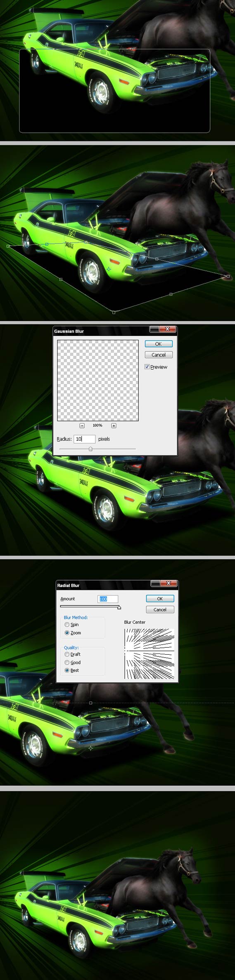Toggle the Preview checkbox in Gaussian Blur
235x980 pixels.
coord(147,367)
